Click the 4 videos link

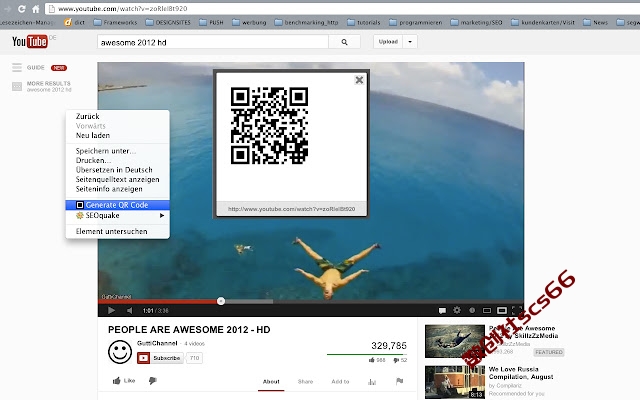[194, 344]
